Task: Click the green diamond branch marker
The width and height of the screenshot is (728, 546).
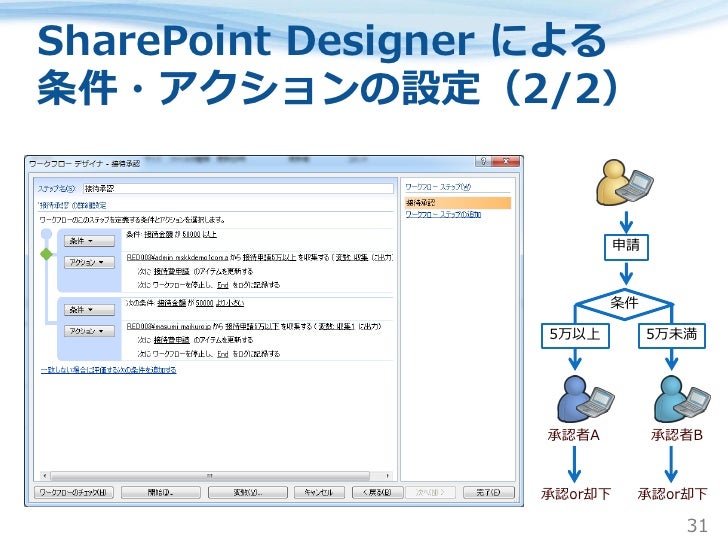Action: [46, 254]
